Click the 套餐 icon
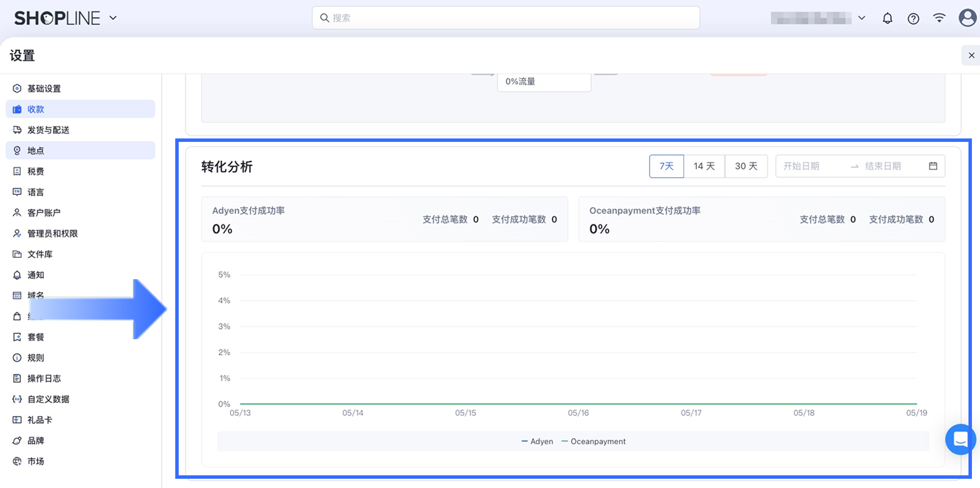The height and width of the screenshot is (488, 980). point(17,337)
